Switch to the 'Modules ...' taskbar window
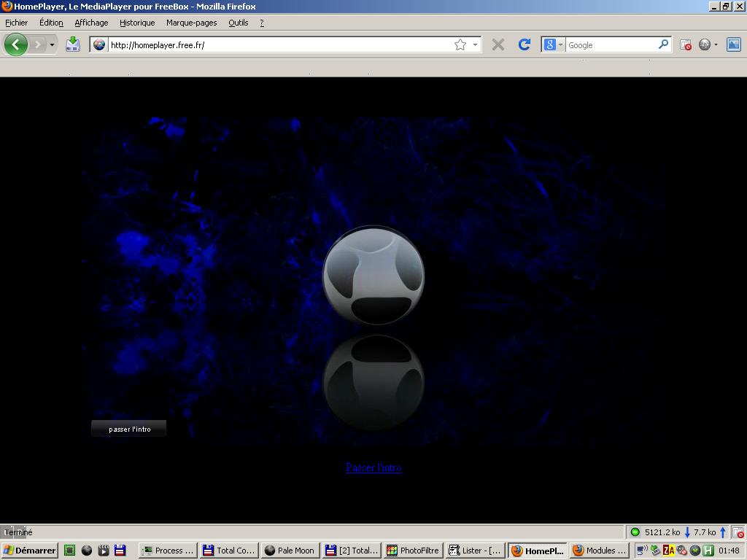 (x=600, y=551)
